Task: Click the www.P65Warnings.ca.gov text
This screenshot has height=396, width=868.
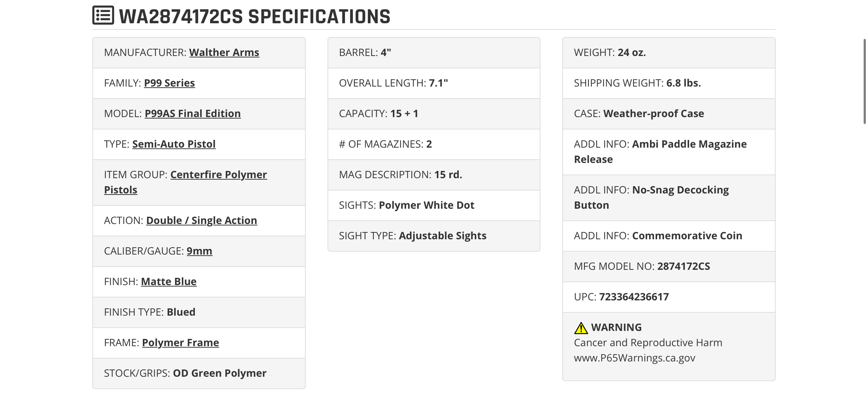Action: point(634,358)
